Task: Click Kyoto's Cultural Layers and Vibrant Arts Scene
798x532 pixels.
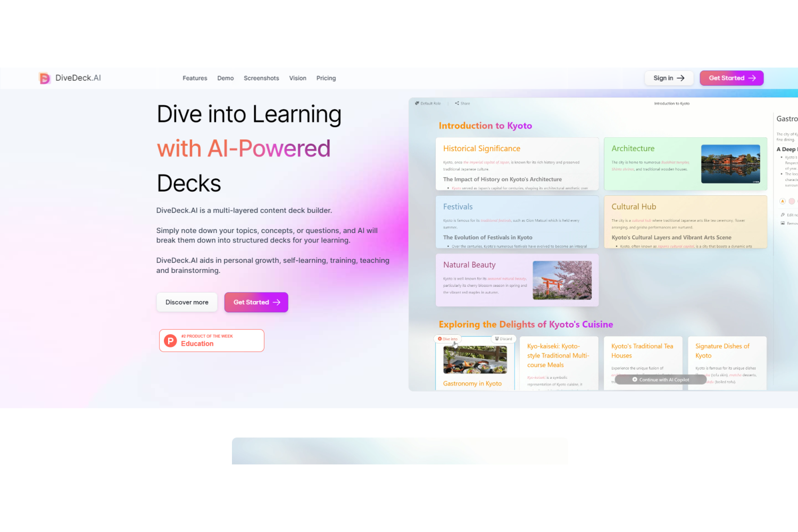Action: (x=671, y=237)
